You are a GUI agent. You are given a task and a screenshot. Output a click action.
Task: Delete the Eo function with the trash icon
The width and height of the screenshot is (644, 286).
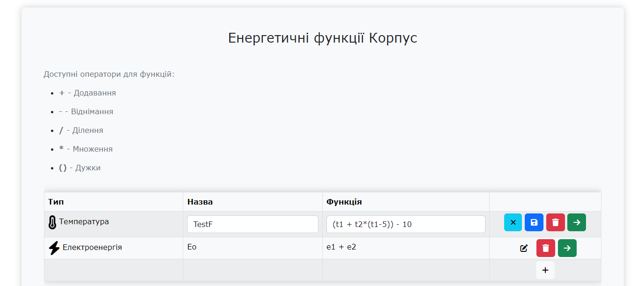coord(545,248)
